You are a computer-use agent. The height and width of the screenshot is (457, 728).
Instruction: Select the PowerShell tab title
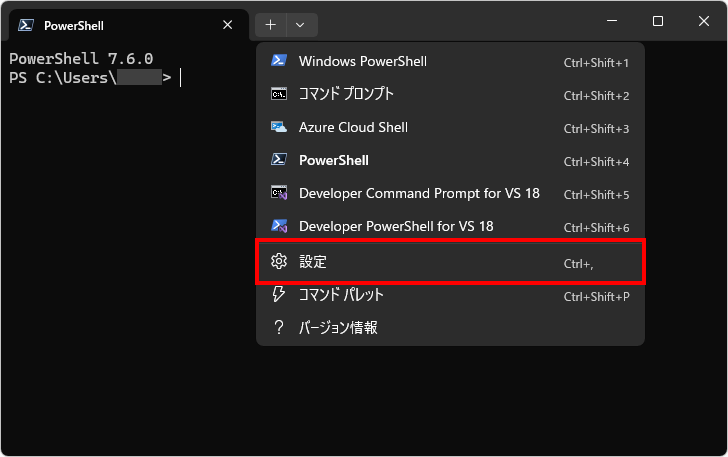click(x=74, y=26)
